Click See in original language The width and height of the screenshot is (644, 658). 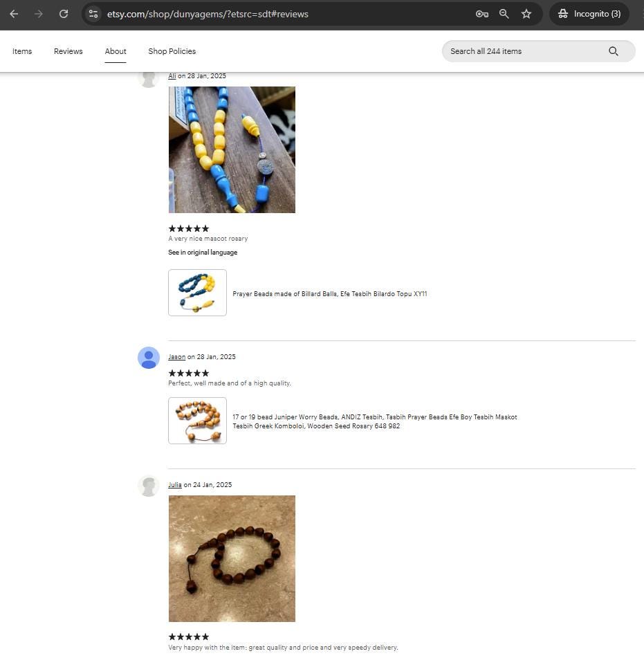(203, 253)
